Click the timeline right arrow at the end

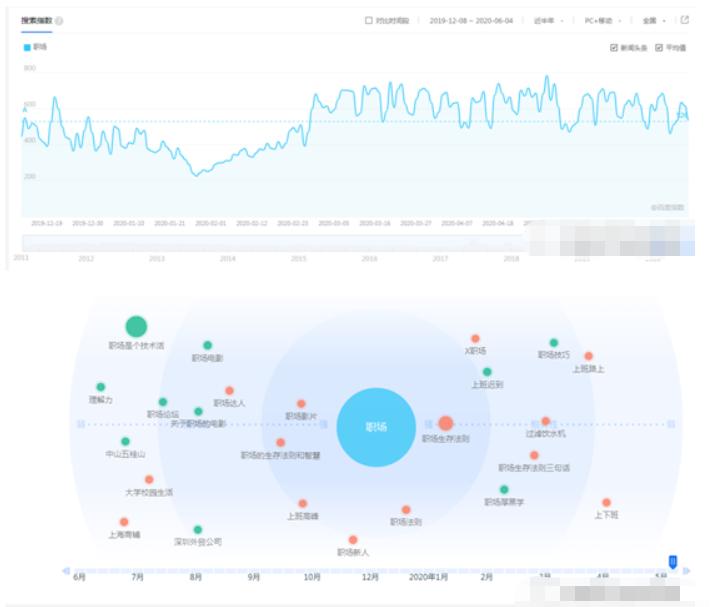pos(687,571)
